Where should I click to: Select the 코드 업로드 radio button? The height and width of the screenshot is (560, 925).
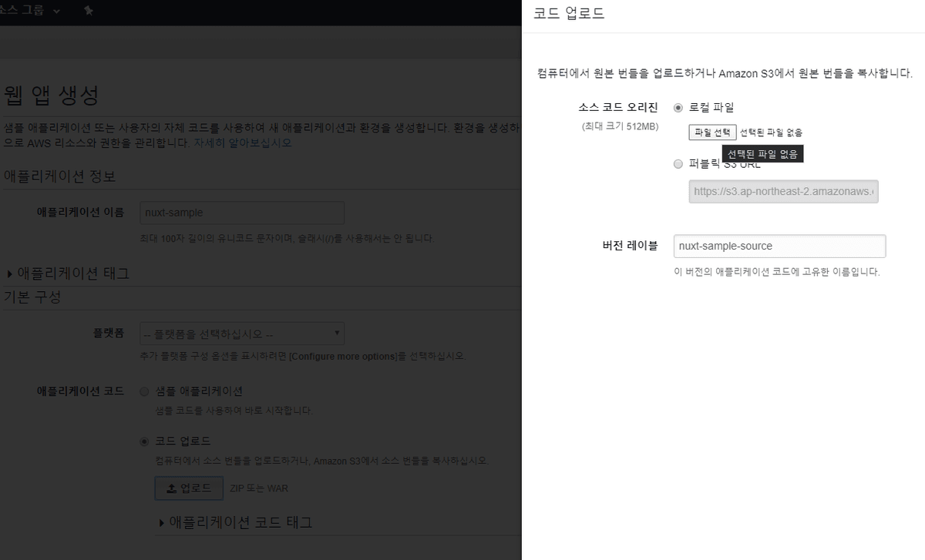click(x=143, y=441)
